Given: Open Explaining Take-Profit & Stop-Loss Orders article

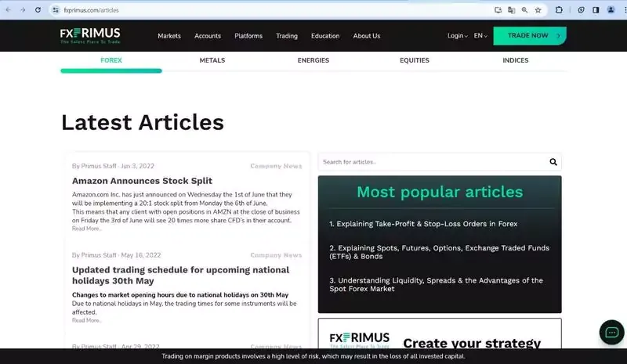Looking at the screenshot, I should coord(423,224).
